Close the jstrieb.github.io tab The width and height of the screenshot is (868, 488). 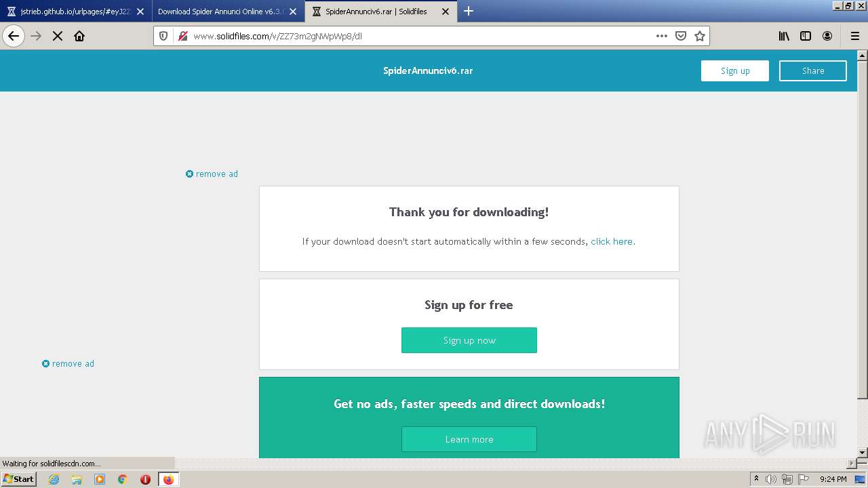click(140, 12)
